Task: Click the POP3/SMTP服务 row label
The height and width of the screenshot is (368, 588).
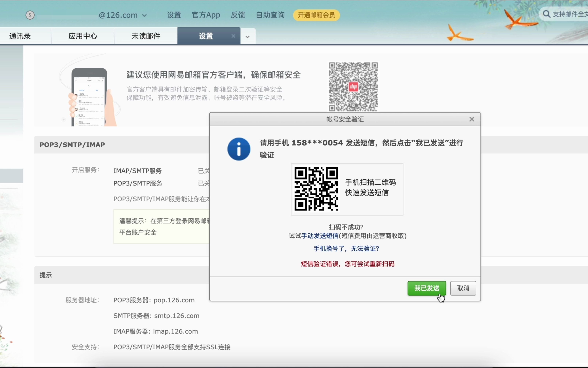Action: click(x=138, y=183)
